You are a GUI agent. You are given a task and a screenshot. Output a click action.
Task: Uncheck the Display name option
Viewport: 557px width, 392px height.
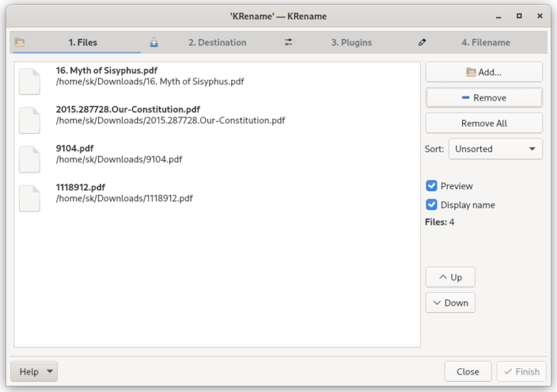[x=432, y=205]
